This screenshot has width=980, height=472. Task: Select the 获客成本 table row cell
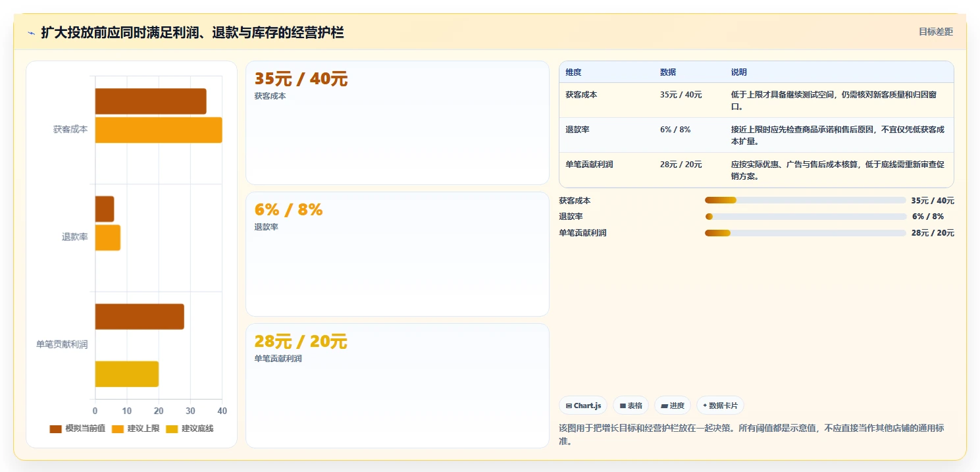(581, 95)
